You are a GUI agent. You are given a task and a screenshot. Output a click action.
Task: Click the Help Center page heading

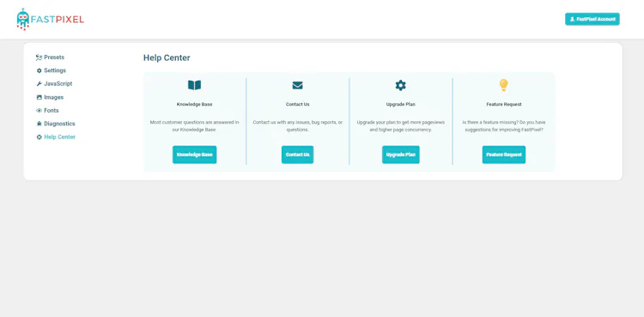coord(167,58)
